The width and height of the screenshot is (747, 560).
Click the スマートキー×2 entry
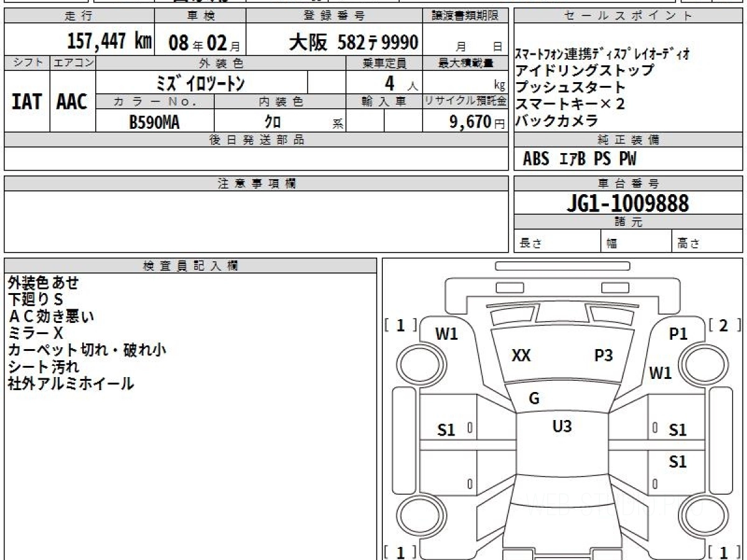(570, 104)
